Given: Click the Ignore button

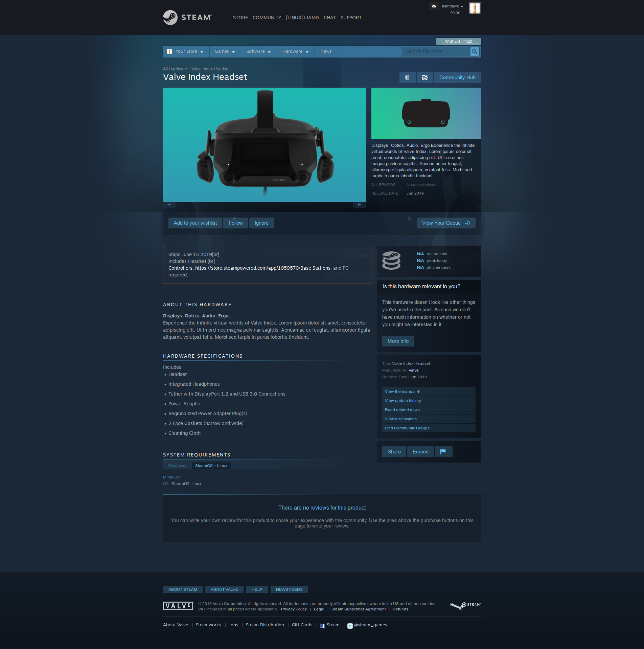Looking at the screenshot, I should (x=261, y=223).
